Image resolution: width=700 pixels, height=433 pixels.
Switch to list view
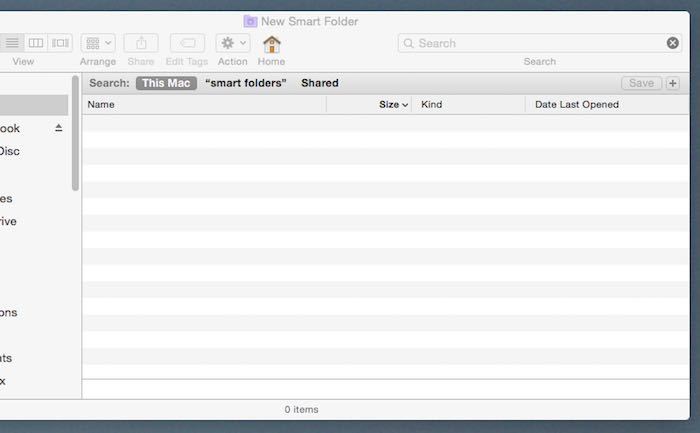coord(12,43)
